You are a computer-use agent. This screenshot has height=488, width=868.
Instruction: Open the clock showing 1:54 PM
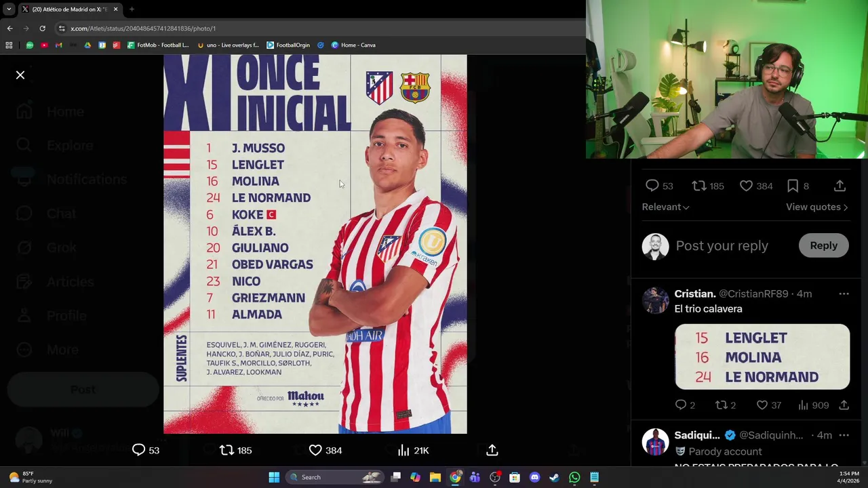click(x=848, y=477)
